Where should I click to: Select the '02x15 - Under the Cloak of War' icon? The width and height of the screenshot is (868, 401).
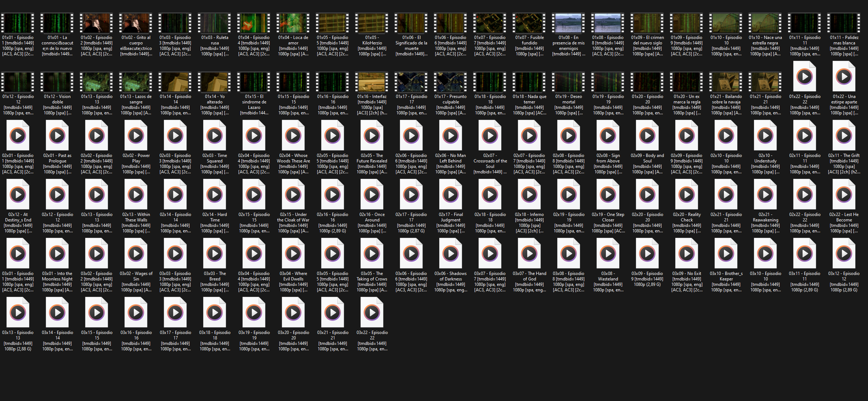coord(293,194)
